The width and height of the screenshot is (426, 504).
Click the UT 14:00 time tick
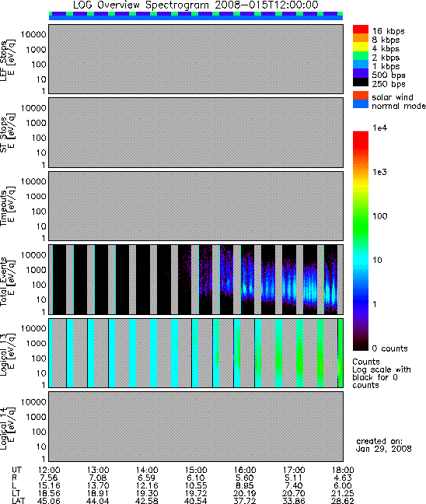pyautogui.click(x=147, y=470)
